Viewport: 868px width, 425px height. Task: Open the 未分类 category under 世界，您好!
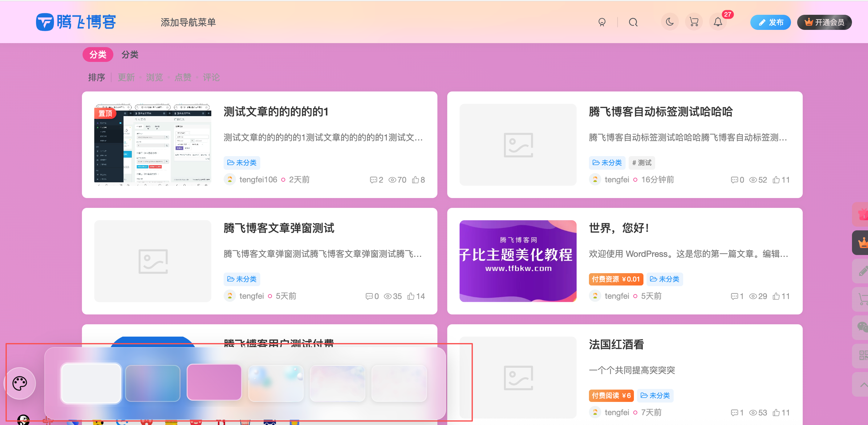pos(664,279)
